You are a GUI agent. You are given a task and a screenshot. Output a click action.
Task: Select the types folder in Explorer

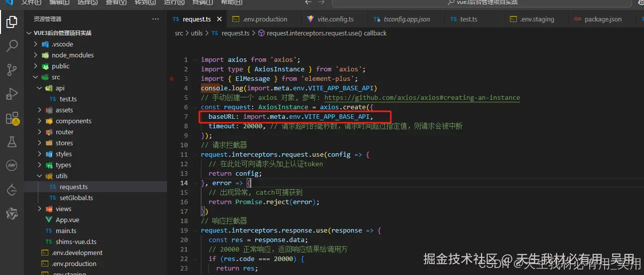click(63, 165)
